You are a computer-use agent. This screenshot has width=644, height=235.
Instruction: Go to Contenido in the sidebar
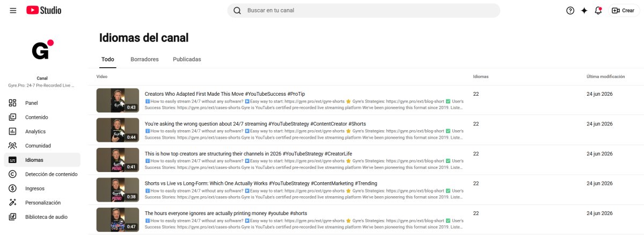click(42, 117)
